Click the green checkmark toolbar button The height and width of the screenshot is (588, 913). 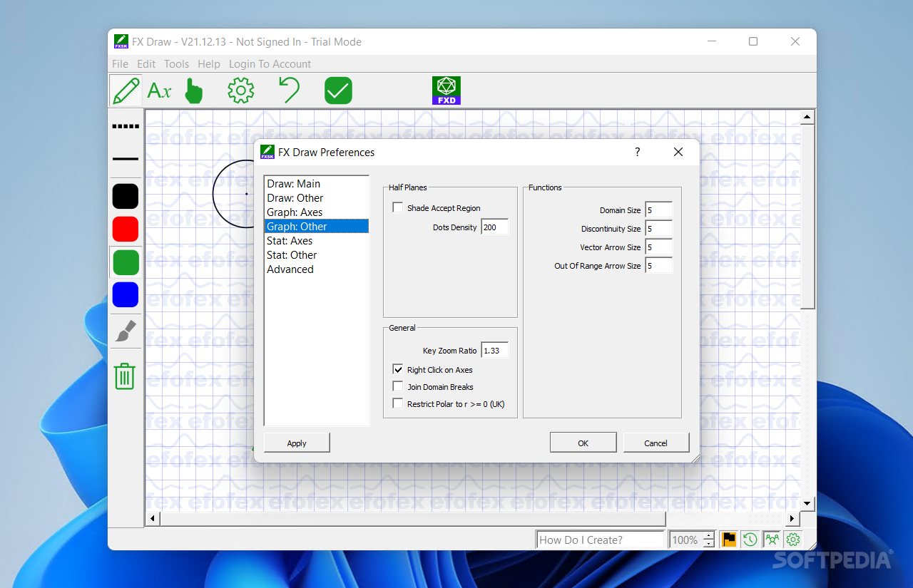click(338, 91)
